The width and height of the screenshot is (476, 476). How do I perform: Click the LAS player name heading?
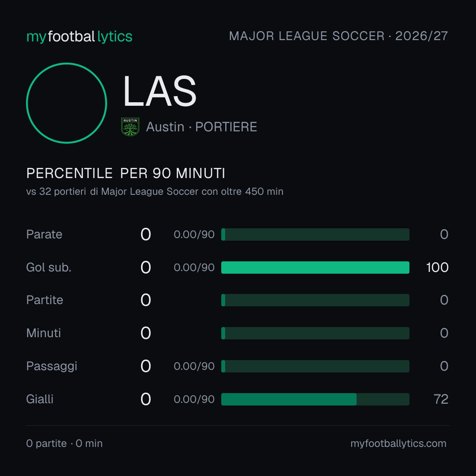(x=160, y=91)
